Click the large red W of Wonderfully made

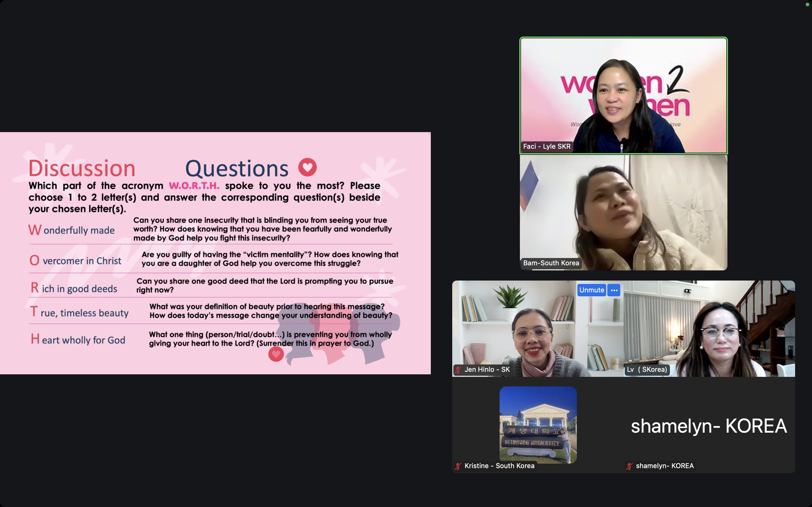[x=35, y=230]
